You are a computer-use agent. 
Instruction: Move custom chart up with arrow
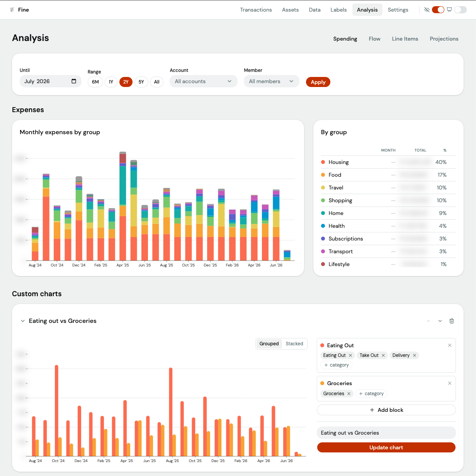point(428,321)
